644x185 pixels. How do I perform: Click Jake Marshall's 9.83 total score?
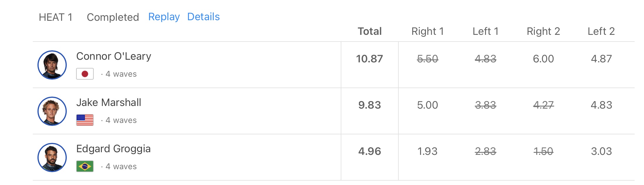click(x=369, y=105)
